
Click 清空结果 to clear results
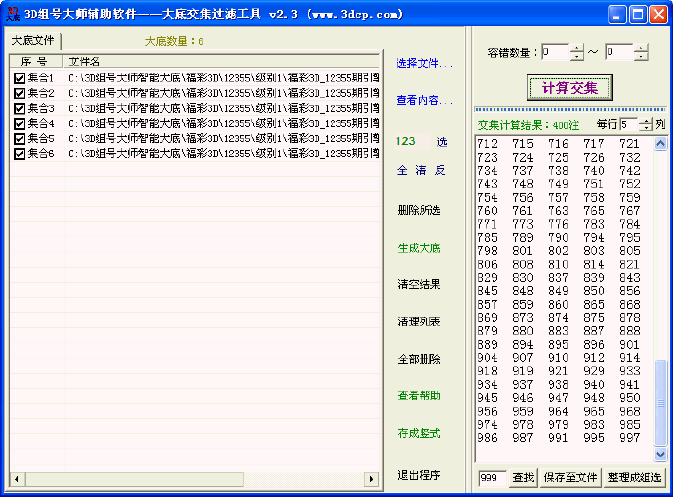tap(418, 284)
